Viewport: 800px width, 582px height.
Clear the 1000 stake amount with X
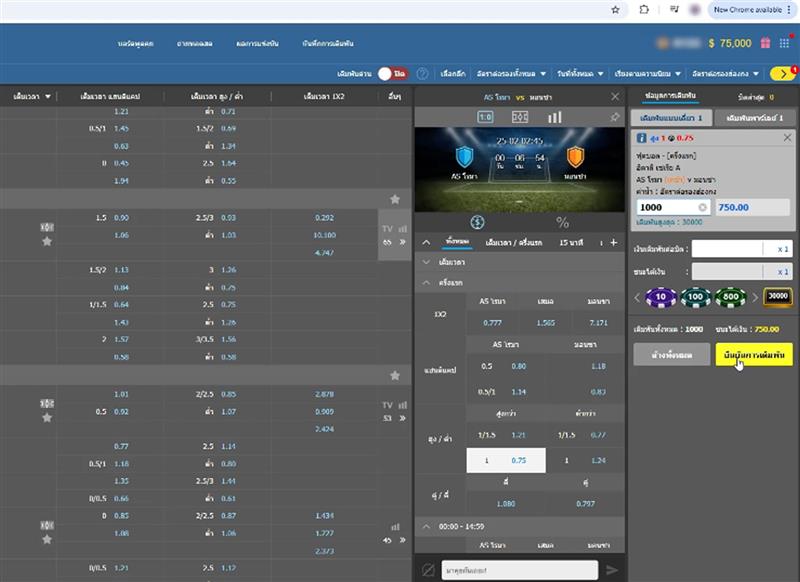pos(702,207)
